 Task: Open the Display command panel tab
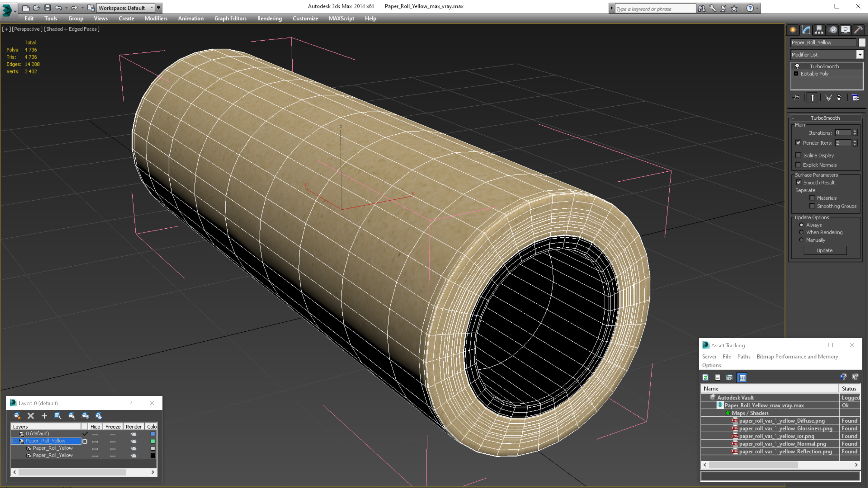845,30
